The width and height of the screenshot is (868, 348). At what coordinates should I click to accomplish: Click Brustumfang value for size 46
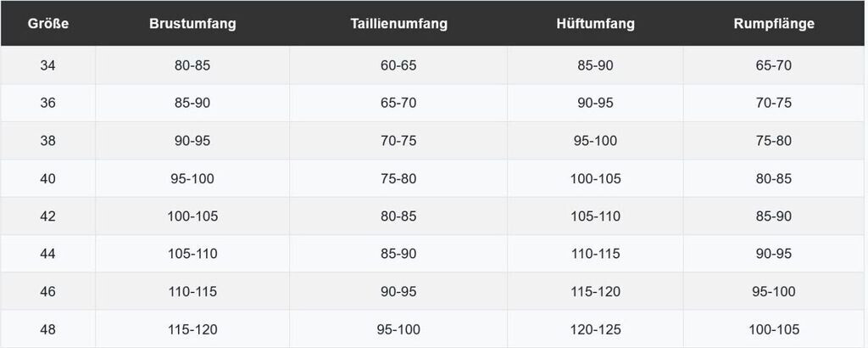tap(192, 292)
